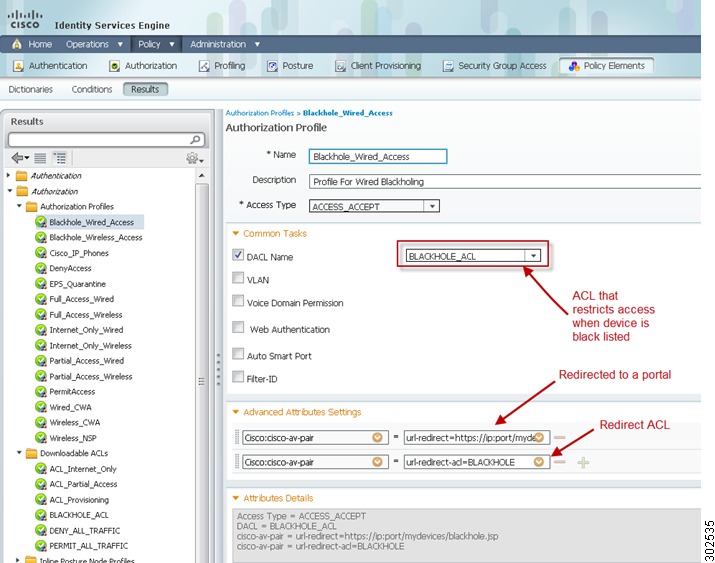Click the Downloadable ACLs folder icon

pyautogui.click(x=31, y=453)
